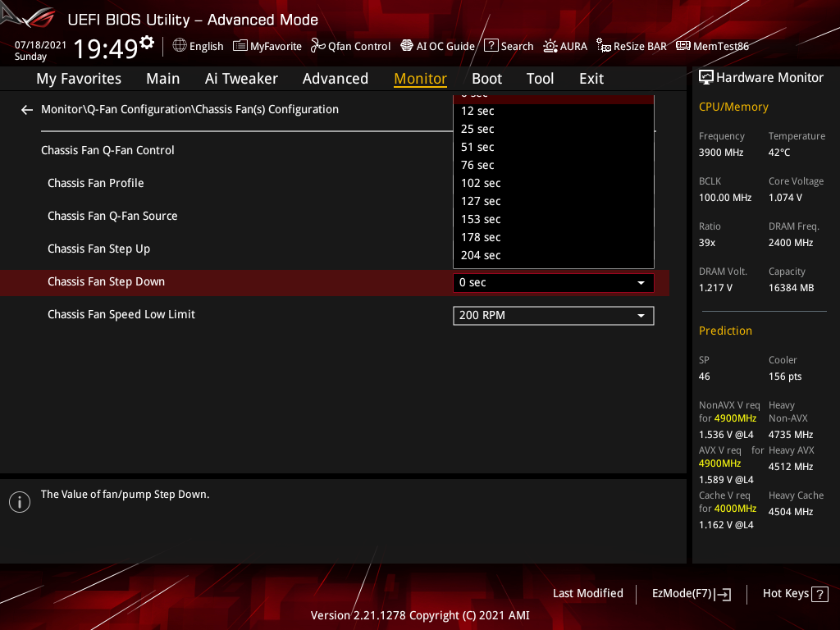View Last Modified changes
The image size is (840, 630).
pyautogui.click(x=588, y=593)
